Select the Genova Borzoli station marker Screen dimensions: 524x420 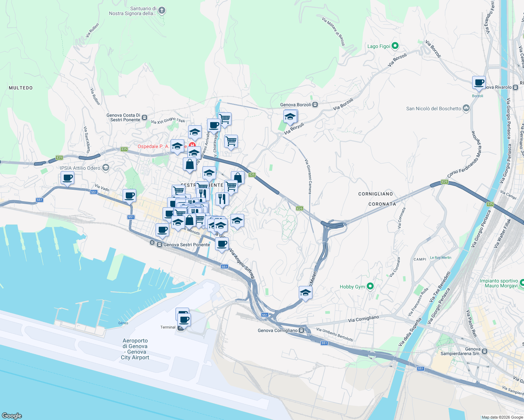[315, 104]
